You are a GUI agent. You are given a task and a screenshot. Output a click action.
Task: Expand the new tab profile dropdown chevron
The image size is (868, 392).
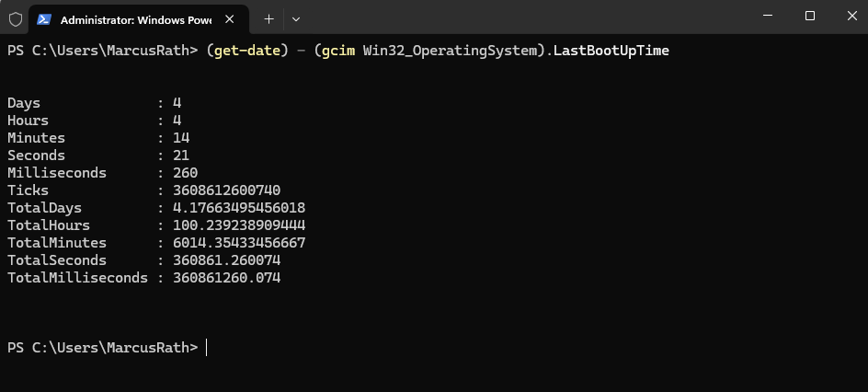pyautogui.click(x=296, y=19)
